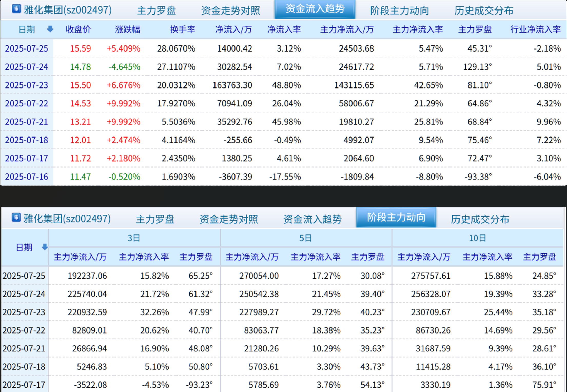Switch to 阶段主力动向 tab in upper panel
The height and width of the screenshot is (392, 567).
(x=399, y=11)
